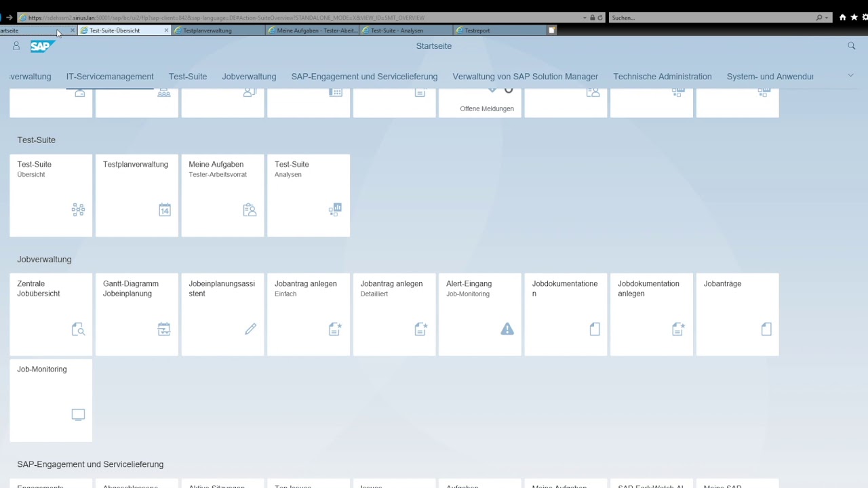Open the Test-Suite Analysen tile
This screenshot has width=868, height=488.
[309, 195]
